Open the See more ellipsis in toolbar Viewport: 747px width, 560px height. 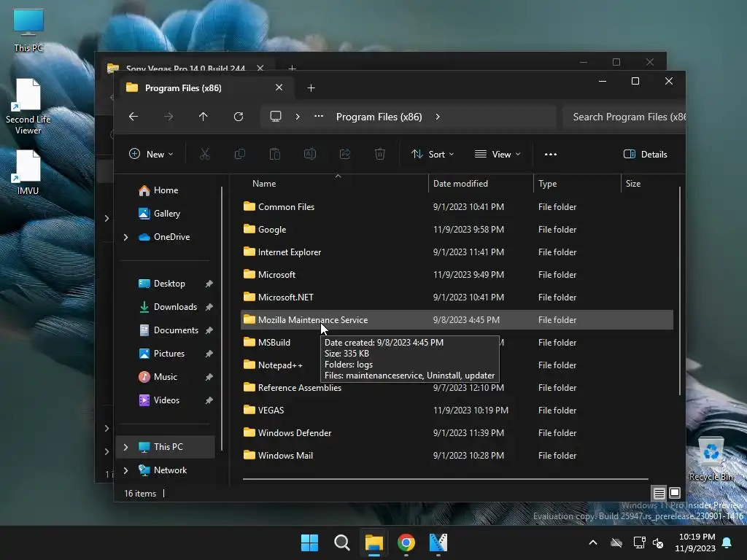(551, 155)
